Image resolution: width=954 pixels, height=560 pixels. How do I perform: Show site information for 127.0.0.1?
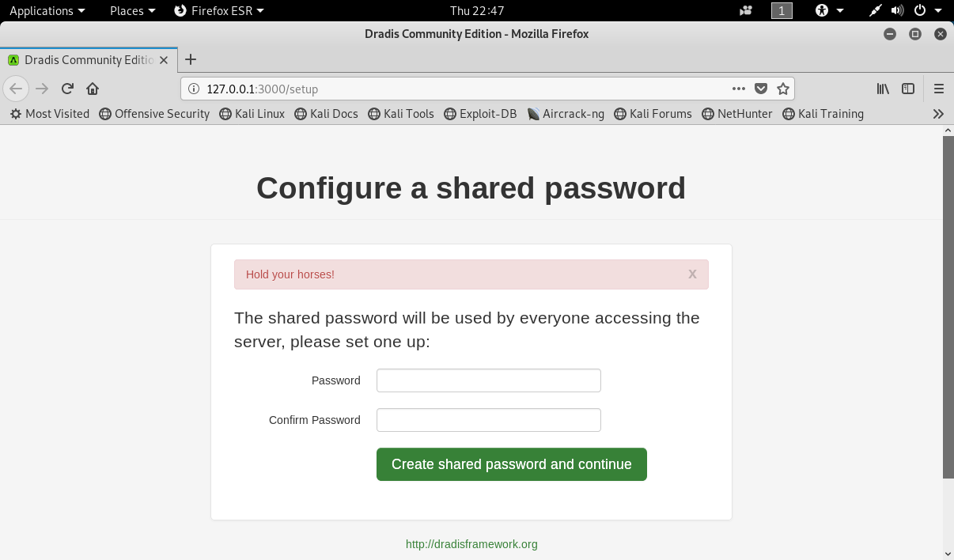tap(194, 89)
